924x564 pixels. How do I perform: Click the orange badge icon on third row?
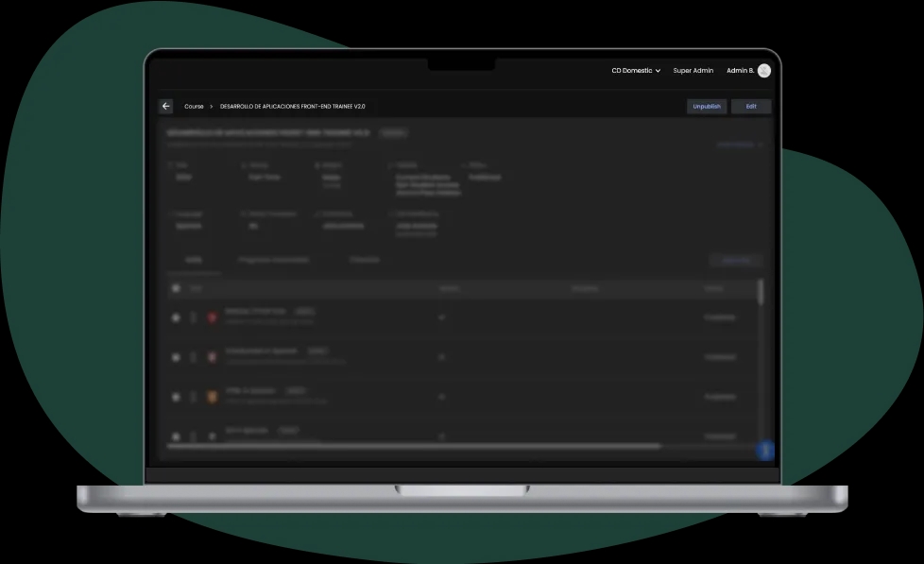[x=211, y=397]
